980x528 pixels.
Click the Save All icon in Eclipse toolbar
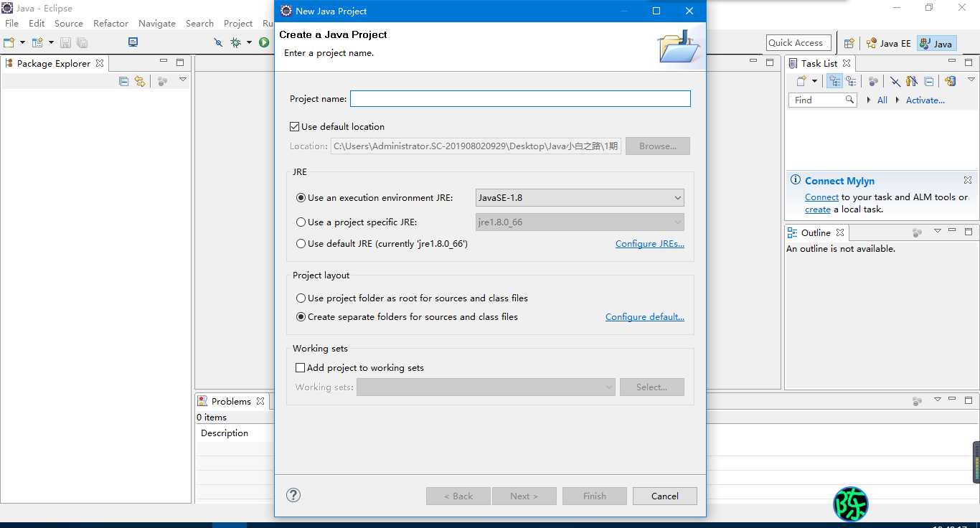tap(82, 42)
